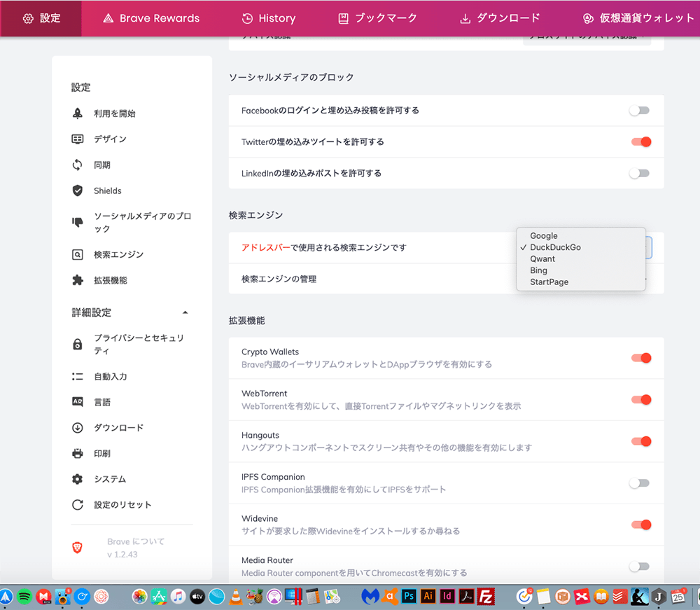The width and height of the screenshot is (700, 610).
Task: Click the 言語 language icon
Action: pos(77,402)
